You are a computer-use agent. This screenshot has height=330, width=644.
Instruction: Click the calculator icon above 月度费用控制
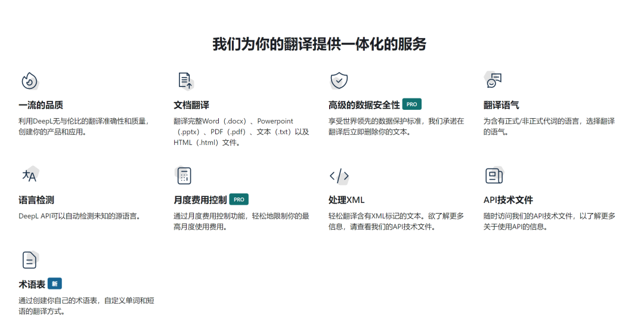(x=184, y=175)
